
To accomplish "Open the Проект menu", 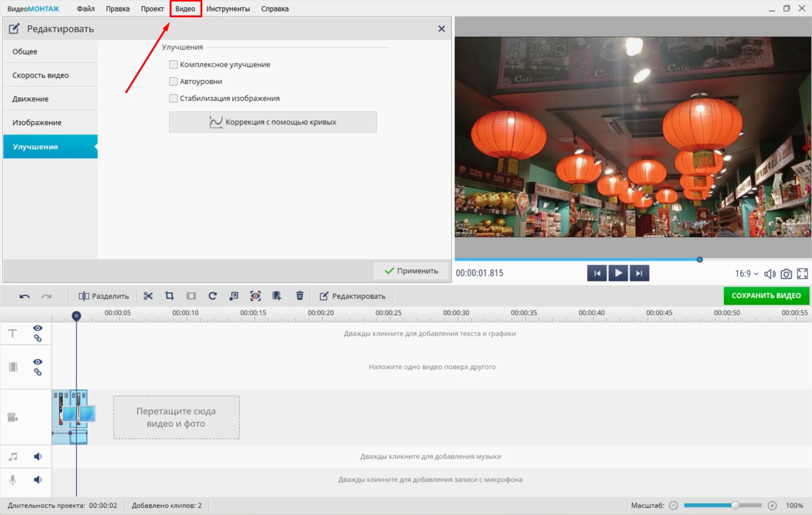I will (x=152, y=9).
